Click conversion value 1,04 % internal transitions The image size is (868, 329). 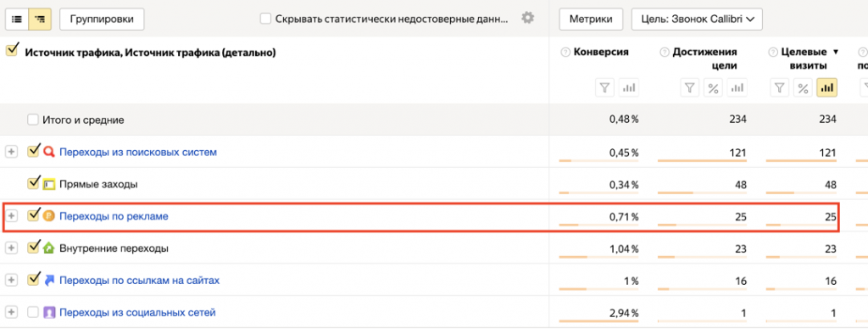pyautogui.click(x=624, y=248)
